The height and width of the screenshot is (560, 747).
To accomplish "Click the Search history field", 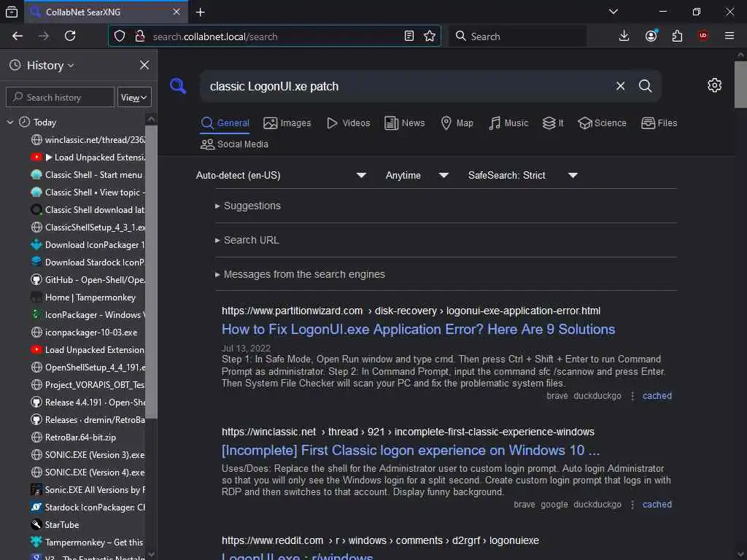I will [60, 97].
